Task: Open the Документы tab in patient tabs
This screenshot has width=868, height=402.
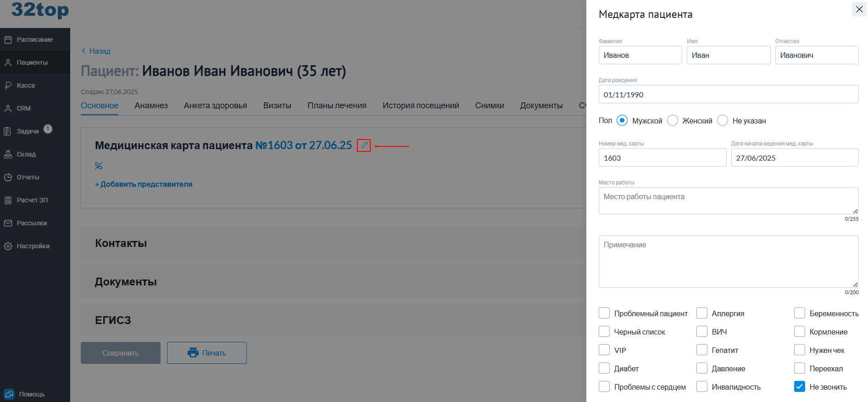Action: tap(541, 106)
